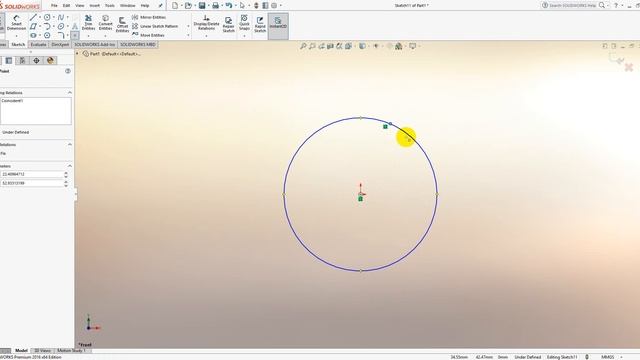Select the Line sketch tool

pos(33,17)
